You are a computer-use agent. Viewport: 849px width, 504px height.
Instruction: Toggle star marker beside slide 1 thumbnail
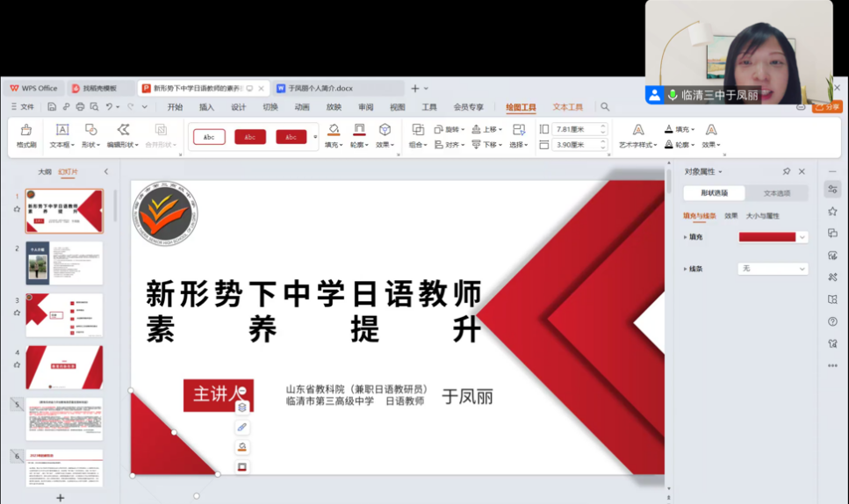click(x=17, y=209)
